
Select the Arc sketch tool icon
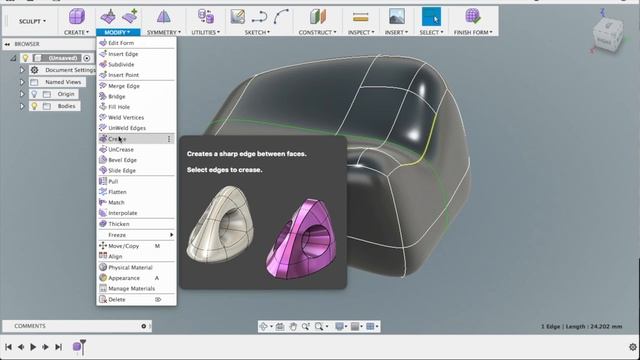[282, 17]
